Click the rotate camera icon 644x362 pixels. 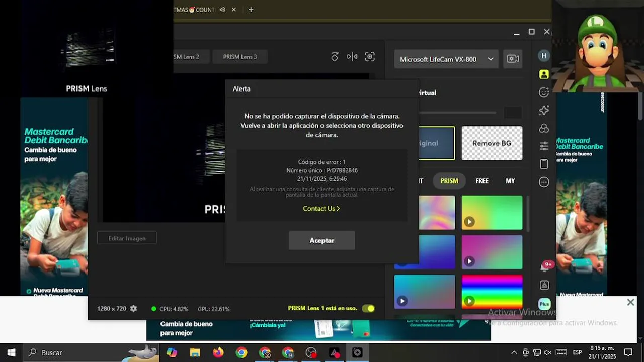pyautogui.click(x=335, y=57)
